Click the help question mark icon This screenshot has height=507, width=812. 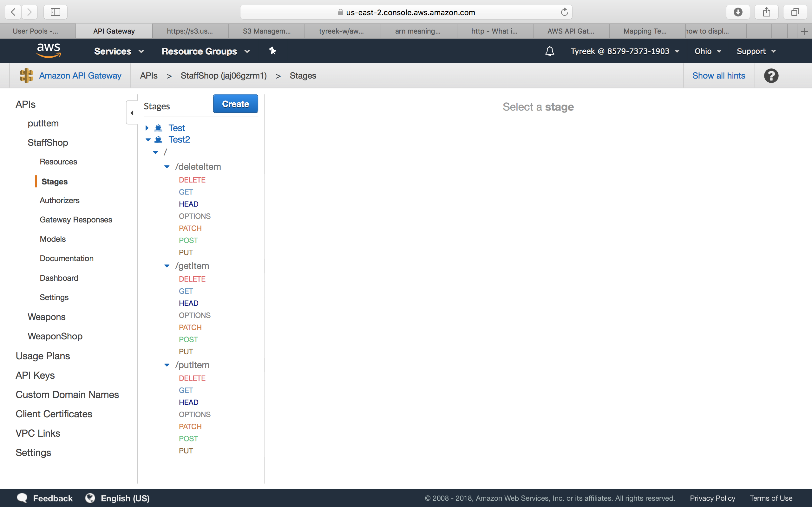pyautogui.click(x=771, y=76)
